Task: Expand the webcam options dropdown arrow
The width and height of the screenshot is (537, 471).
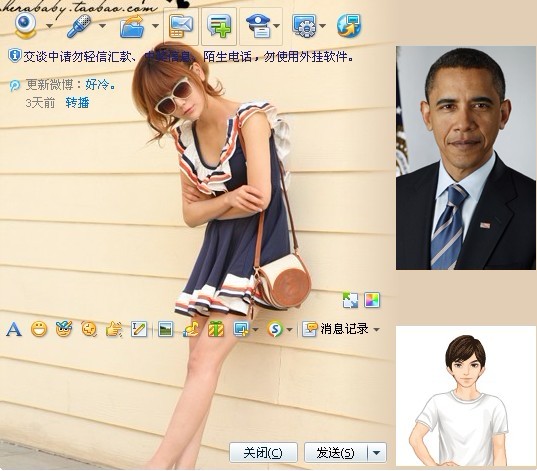Action: (50, 26)
